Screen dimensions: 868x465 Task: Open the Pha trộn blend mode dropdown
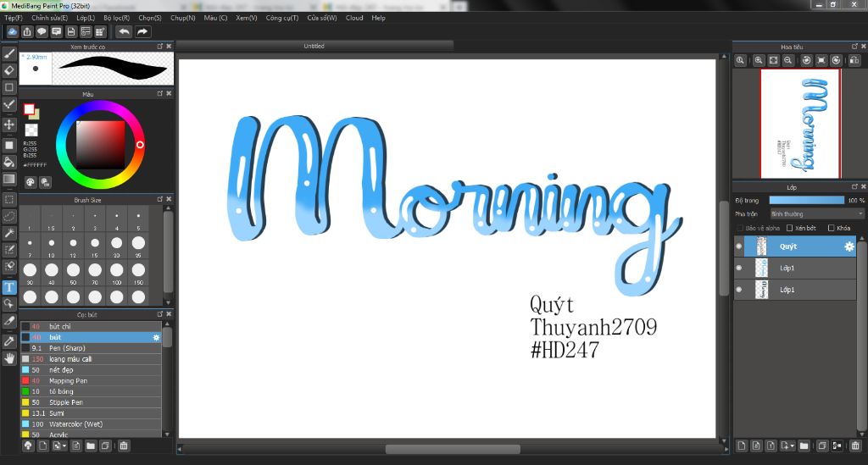tap(817, 214)
